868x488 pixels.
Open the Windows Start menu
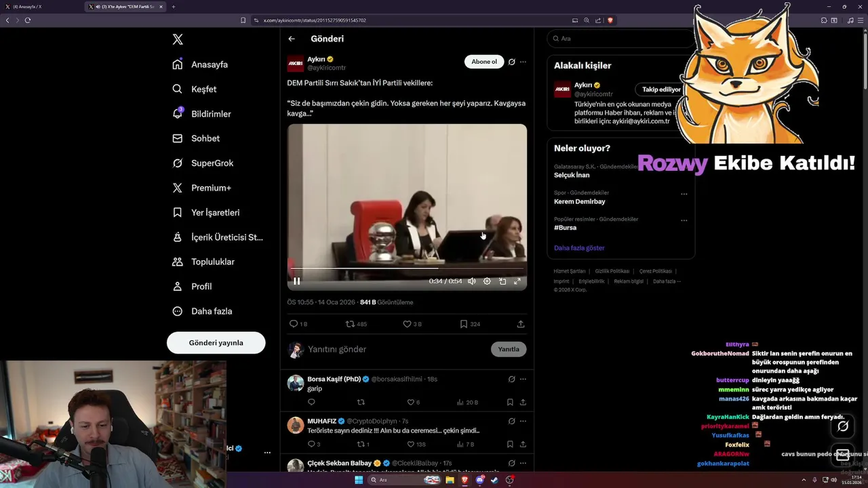tap(359, 480)
